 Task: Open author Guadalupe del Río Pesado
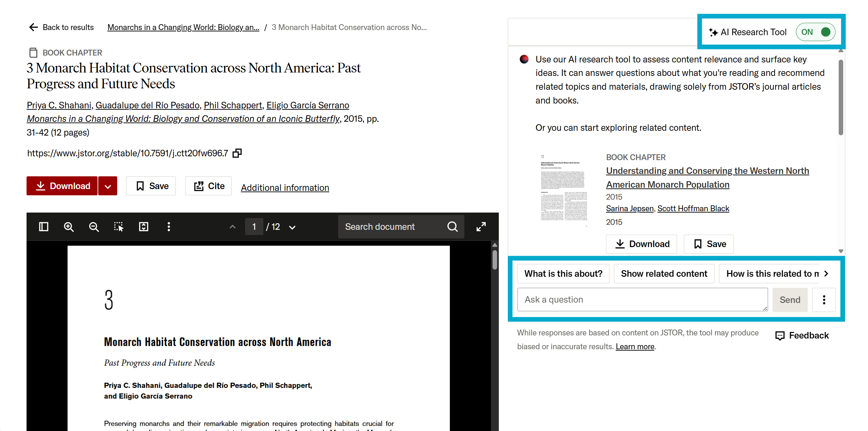(x=148, y=105)
